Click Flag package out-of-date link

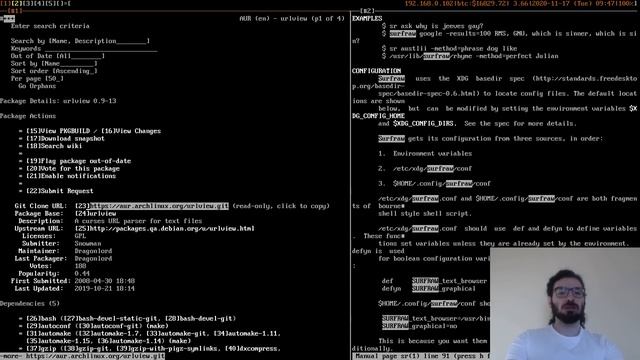(x=78, y=161)
